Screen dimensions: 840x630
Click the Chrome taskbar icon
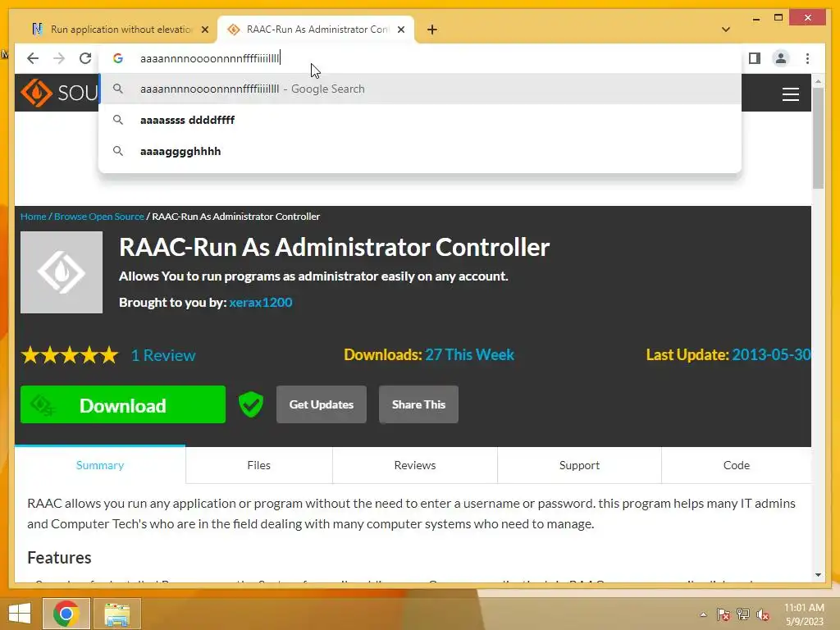[66, 614]
